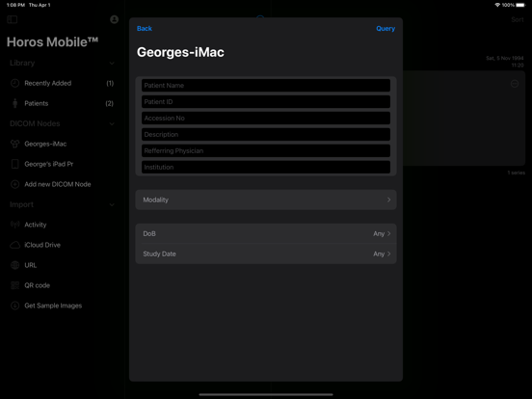Click the Recently Added count (1)

point(110,83)
